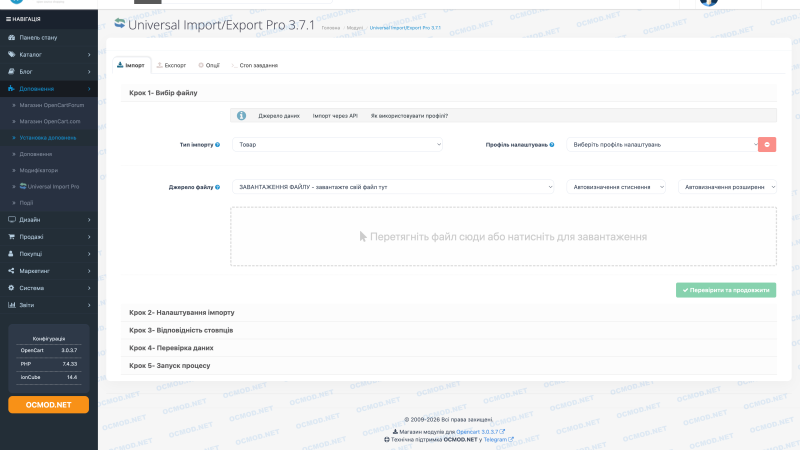Image resolution: width=800 pixels, height=450 pixels.
Task: Click Opencart 3.0.3.7 footer link
Action: [x=477, y=432]
